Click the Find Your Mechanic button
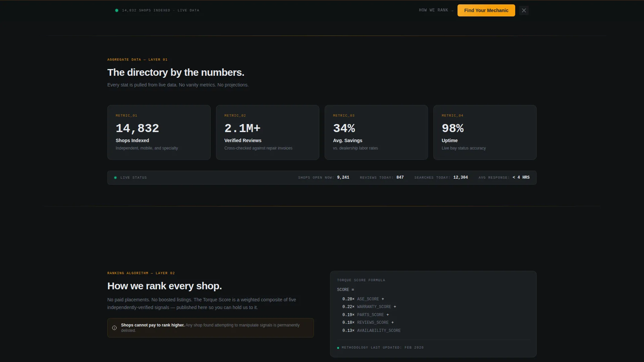Viewport: 644px width, 362px height. click(x=486, y=10)
